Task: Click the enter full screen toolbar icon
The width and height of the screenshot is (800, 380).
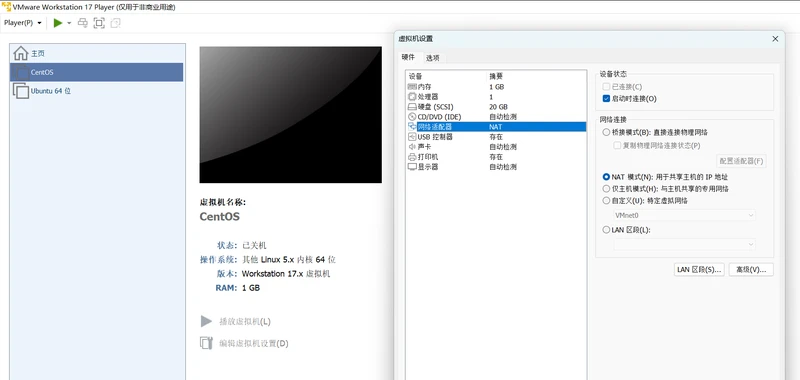Action: click(x=99, y=23)
